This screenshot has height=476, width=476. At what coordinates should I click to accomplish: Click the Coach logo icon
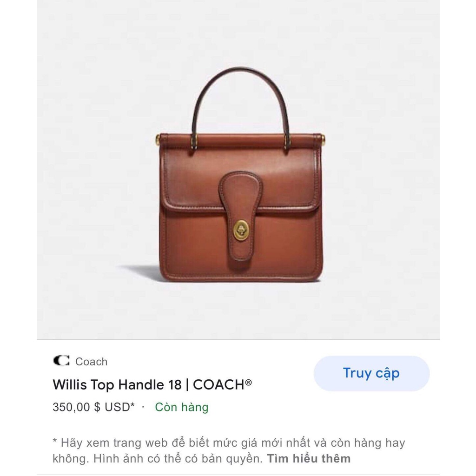coord(61,361)
